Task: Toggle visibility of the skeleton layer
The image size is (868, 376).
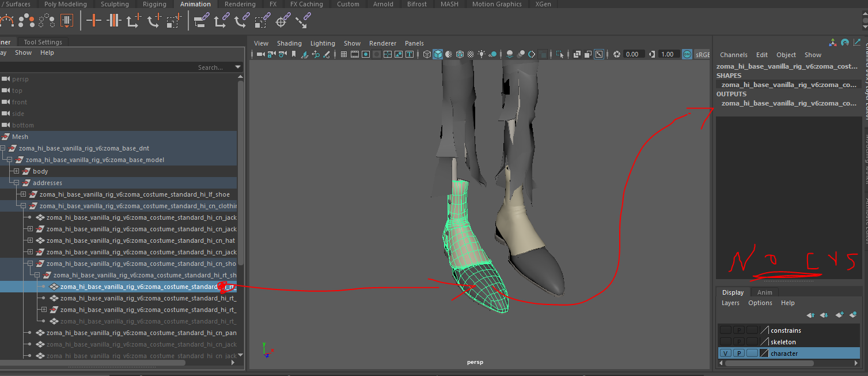Action: 725,342
